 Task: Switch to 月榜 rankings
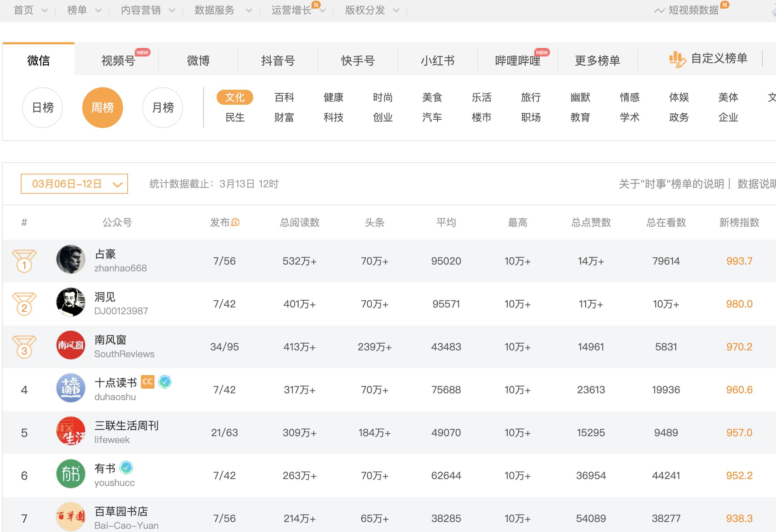[x=163, y=107]
